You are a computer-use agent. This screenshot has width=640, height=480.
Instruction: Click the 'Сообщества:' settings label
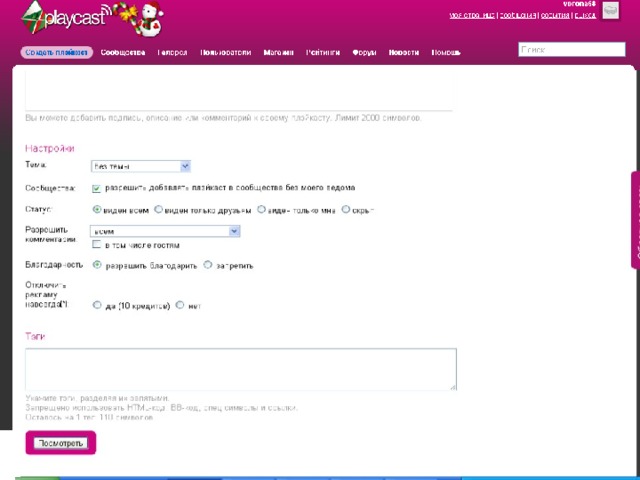tap(51, 188)
